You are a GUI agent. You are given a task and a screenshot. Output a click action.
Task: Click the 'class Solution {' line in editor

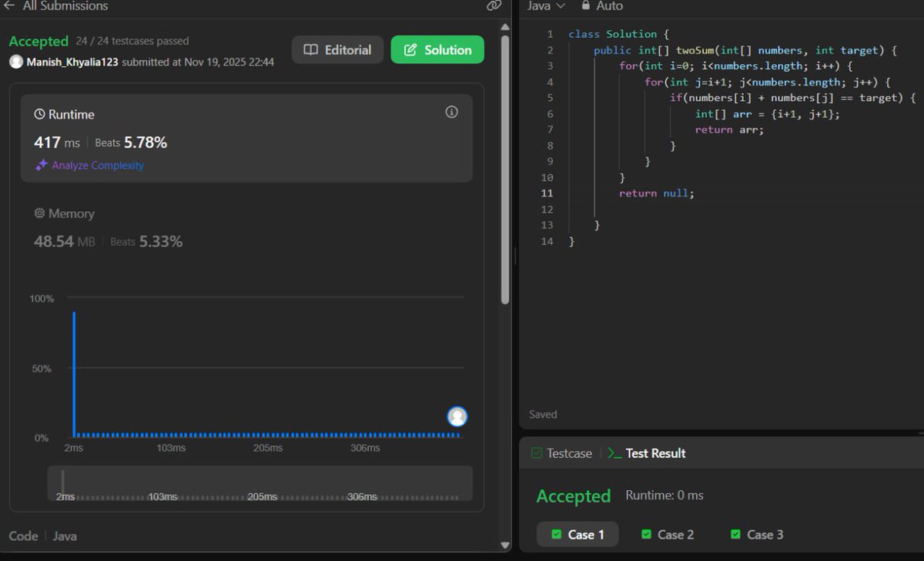(618, 34)
